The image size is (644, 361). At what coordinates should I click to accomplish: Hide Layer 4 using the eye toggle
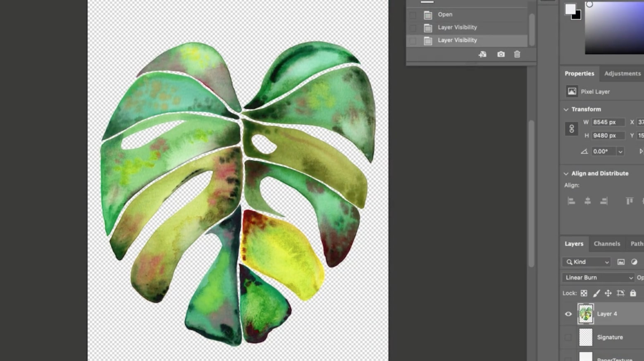click(568, 314)
